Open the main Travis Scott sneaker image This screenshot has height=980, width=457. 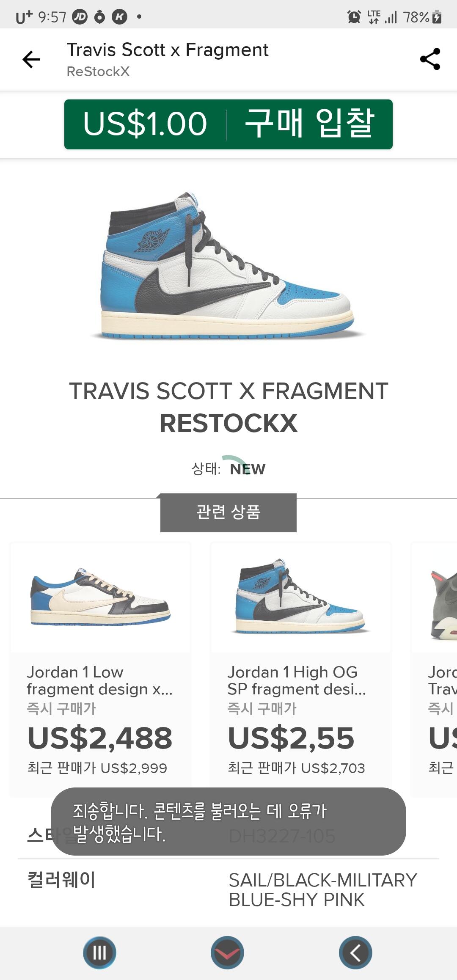[228, 266]
